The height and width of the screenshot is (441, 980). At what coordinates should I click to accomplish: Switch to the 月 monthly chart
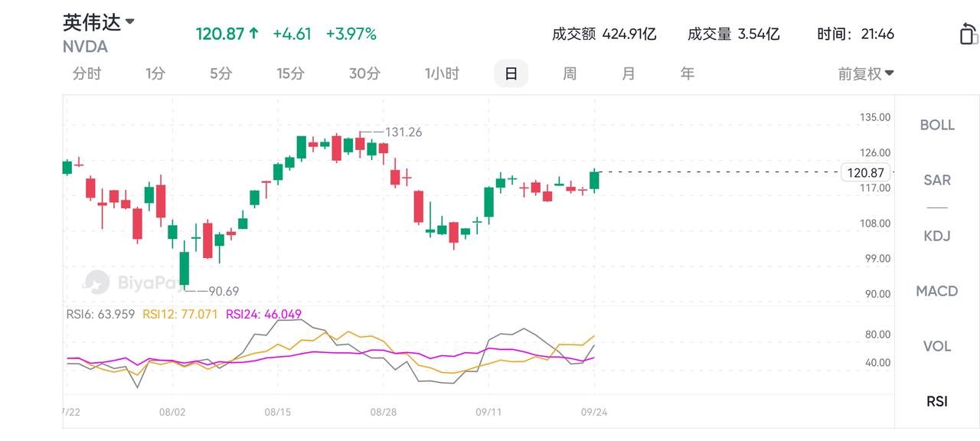click(629, 73)
